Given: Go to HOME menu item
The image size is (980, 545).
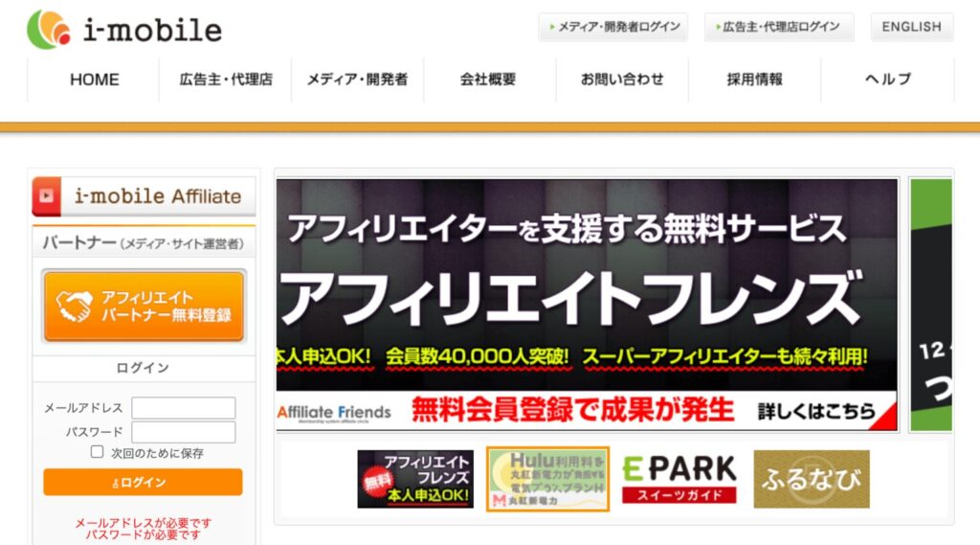Looking at the screenshot, I should click(x=94, y=79).
